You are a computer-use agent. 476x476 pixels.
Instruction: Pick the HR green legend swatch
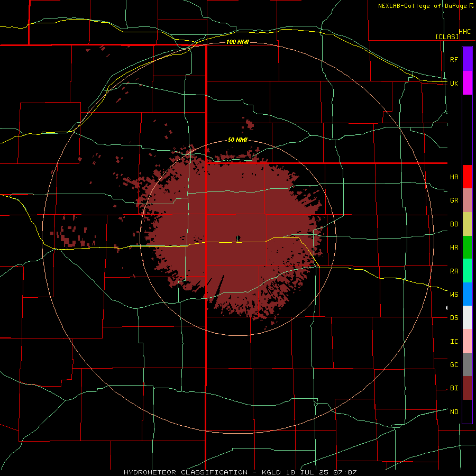(x=467, y=248)
